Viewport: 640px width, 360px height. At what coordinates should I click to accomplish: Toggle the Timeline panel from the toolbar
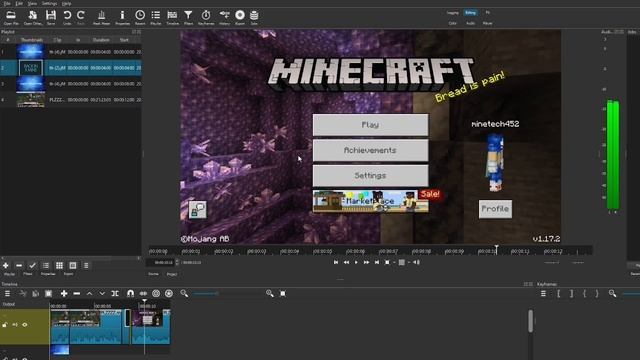click(x=172, y=16)
